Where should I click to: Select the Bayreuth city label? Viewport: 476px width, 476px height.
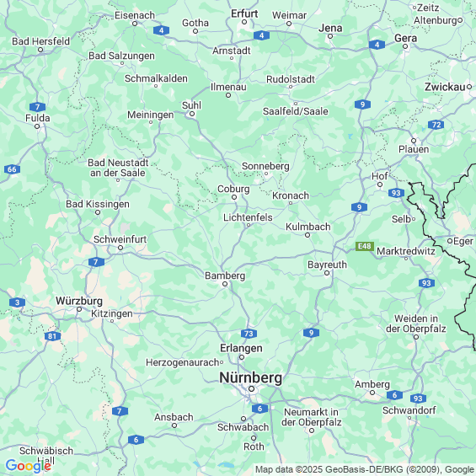click(327, 265)
